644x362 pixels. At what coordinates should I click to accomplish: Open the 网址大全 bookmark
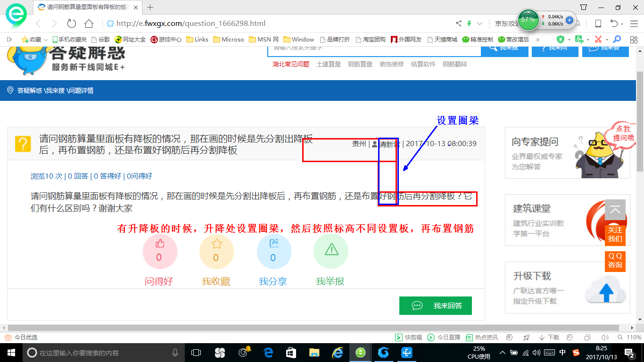point(131,40)
